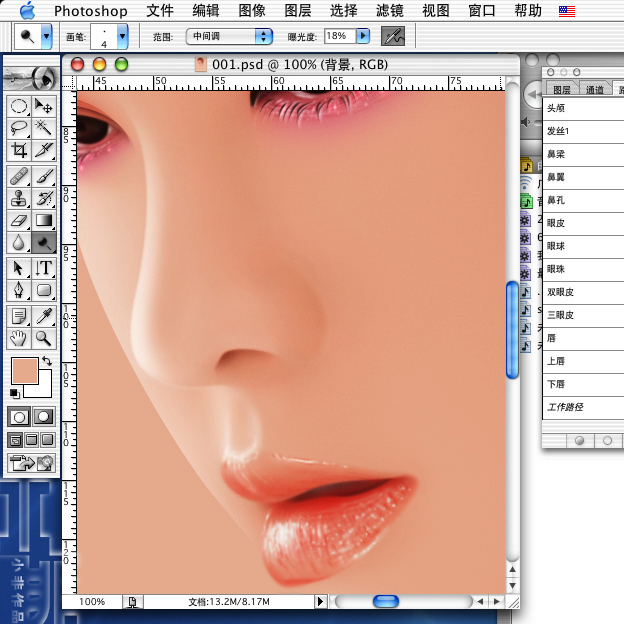Select the Notes tool
Image resolution: width=624 pixels, height=624 pixels.
click(19, 316)
